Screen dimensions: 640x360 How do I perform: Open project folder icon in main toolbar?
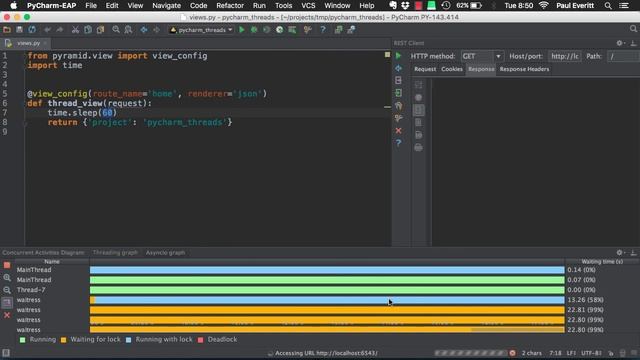tap(7, 29)
